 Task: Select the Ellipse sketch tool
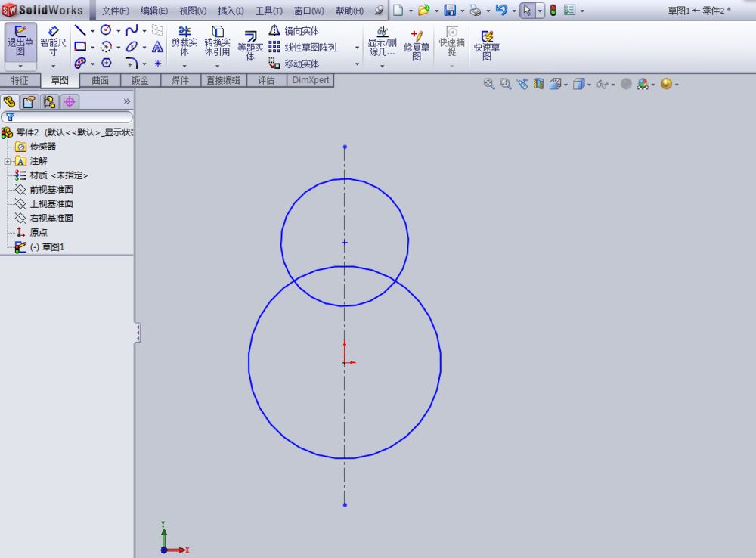[x=131, y=47]
